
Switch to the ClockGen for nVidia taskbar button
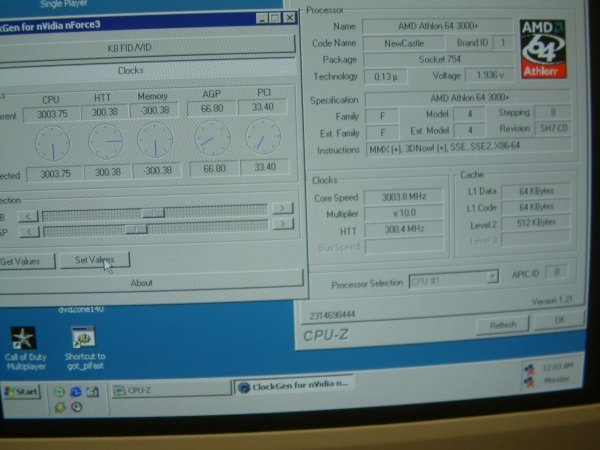pos(294,386)
